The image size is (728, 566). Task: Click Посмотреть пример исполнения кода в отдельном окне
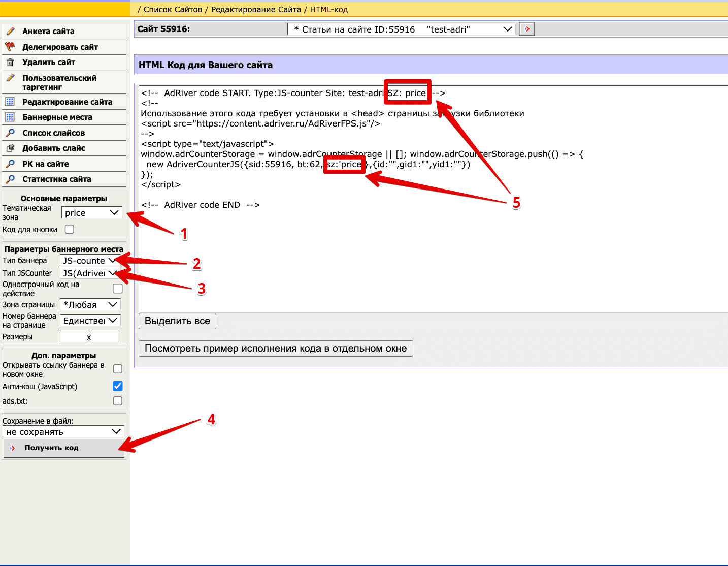pyautogui.click(x=276, y=349)
